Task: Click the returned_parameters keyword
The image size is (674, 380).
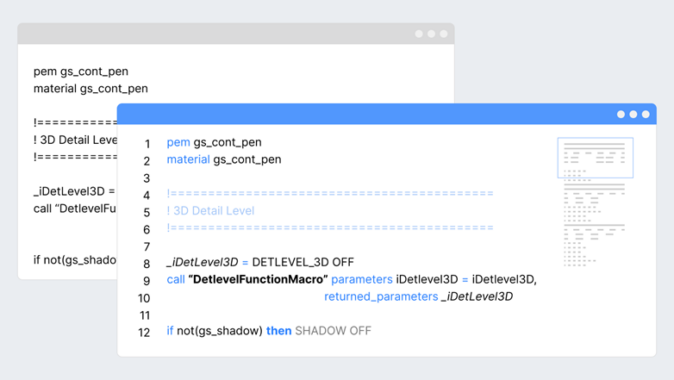Action: pos(381,297)
